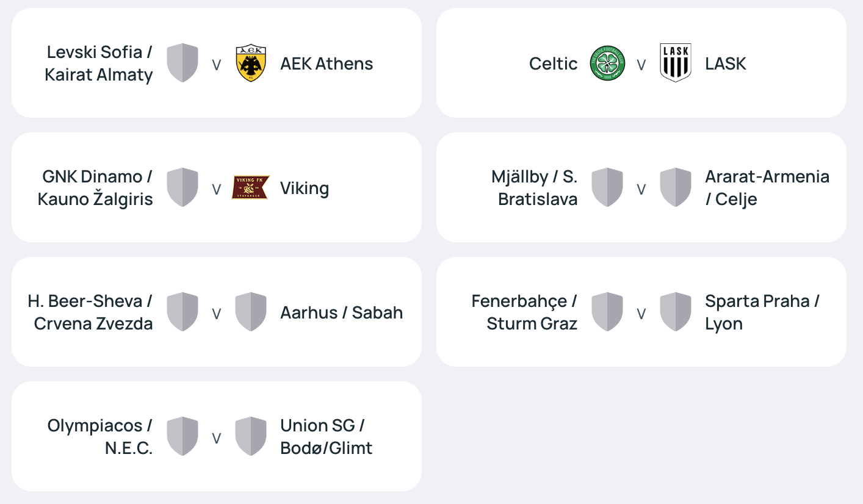Viewport: 863px width, 504px height.
Task: Click the Celtic club crest
Action: coord(607,63)
